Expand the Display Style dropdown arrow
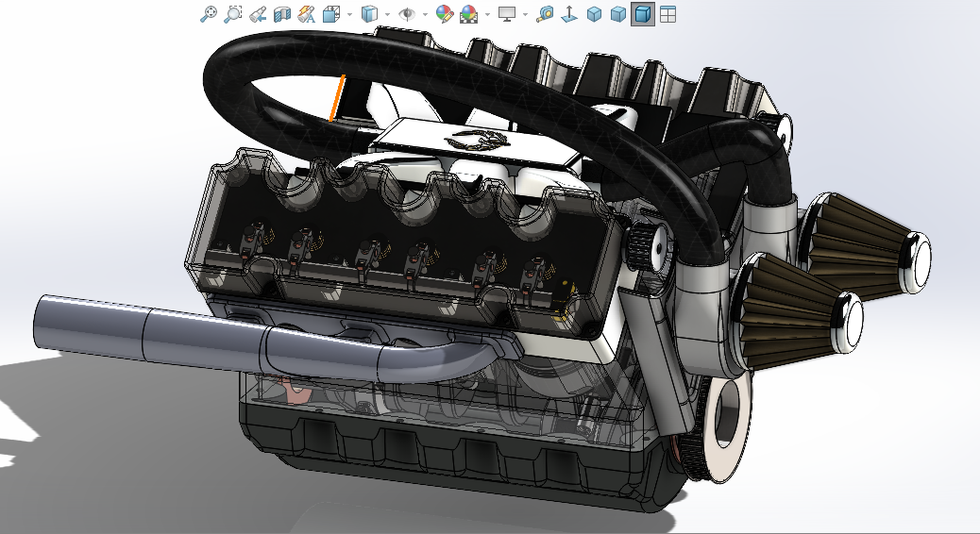Image resolution: width=980 pixels, height=534 pixels. pos(387,14)
